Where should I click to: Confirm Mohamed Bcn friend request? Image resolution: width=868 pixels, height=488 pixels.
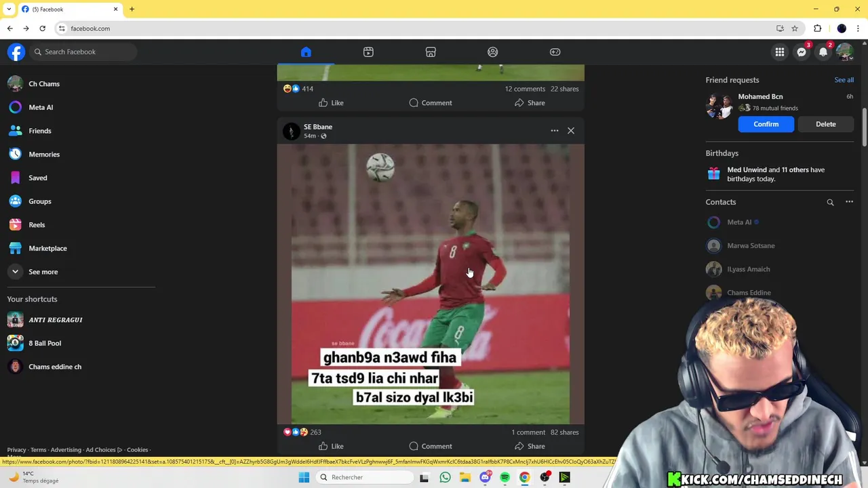pyautogui.click(x=766, y=124)
